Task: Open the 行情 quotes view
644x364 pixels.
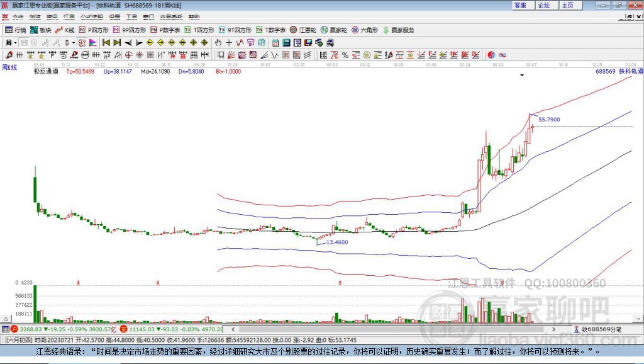Action: (16, 30)
